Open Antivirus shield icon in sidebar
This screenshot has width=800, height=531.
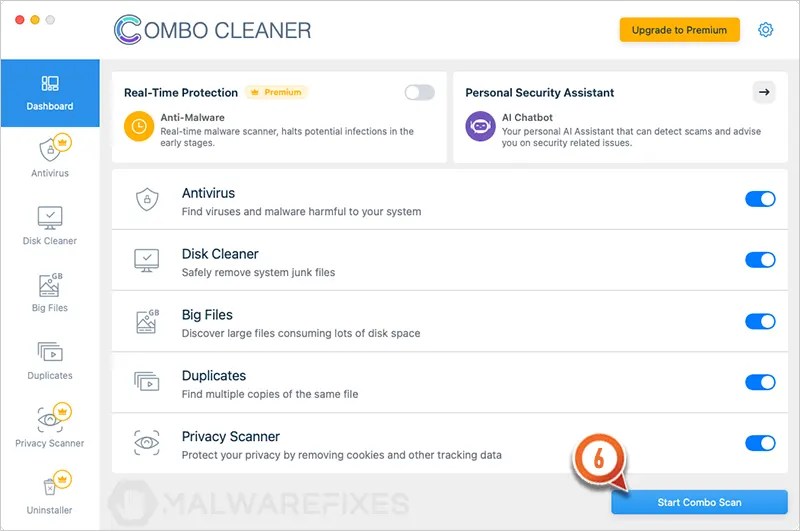point(50,149)
